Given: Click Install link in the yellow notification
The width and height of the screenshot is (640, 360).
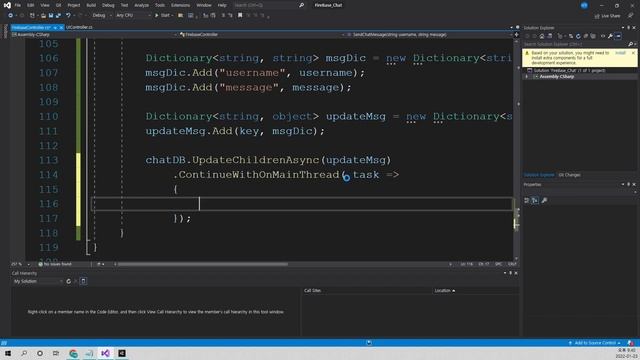Looking at the screenshot, I should (x=620, y=53).
